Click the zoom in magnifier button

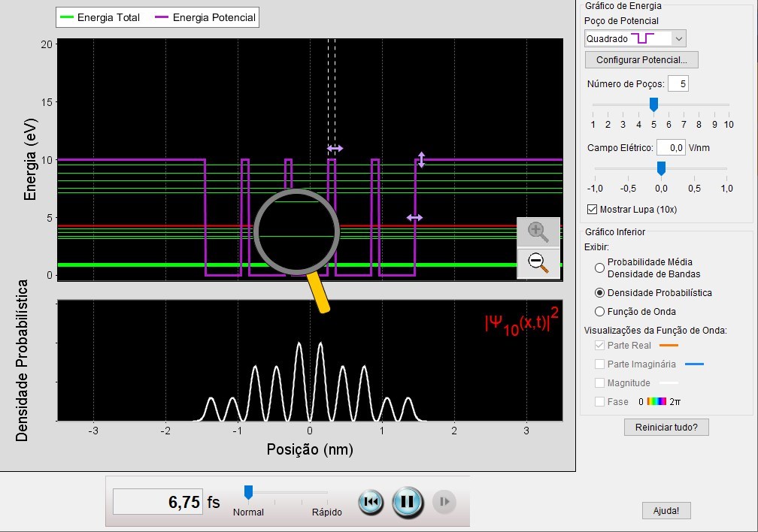538,231
